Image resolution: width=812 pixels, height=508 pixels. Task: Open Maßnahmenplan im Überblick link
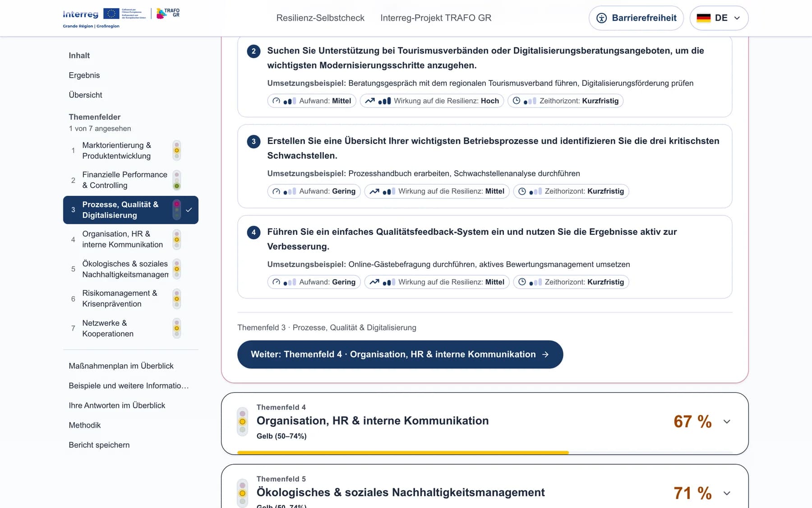click(121, 366)
